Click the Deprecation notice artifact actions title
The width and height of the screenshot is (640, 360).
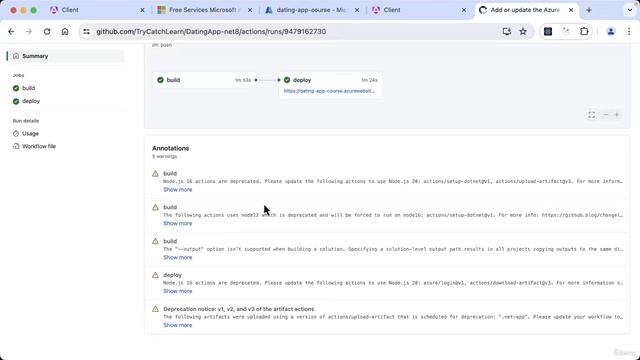239,309
